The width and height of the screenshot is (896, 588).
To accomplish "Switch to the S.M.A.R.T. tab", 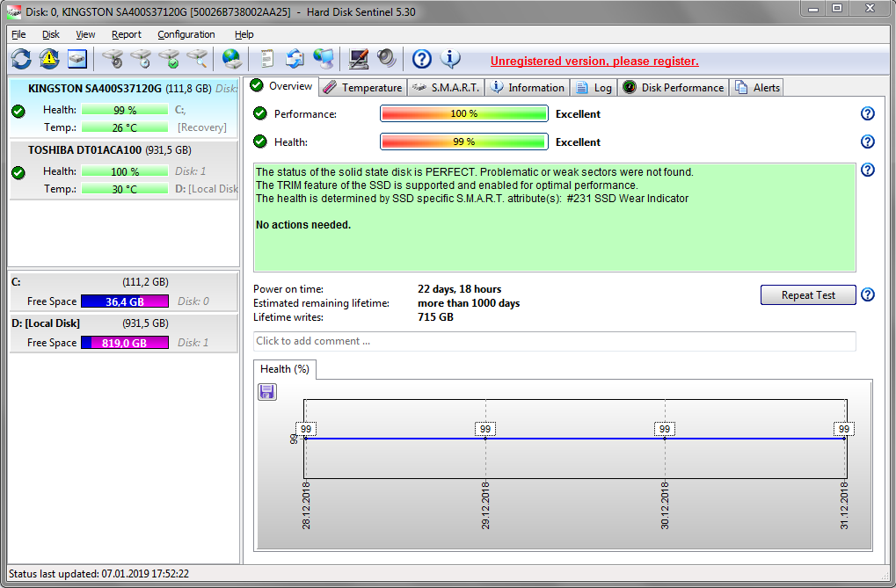I will coord(446,87).
